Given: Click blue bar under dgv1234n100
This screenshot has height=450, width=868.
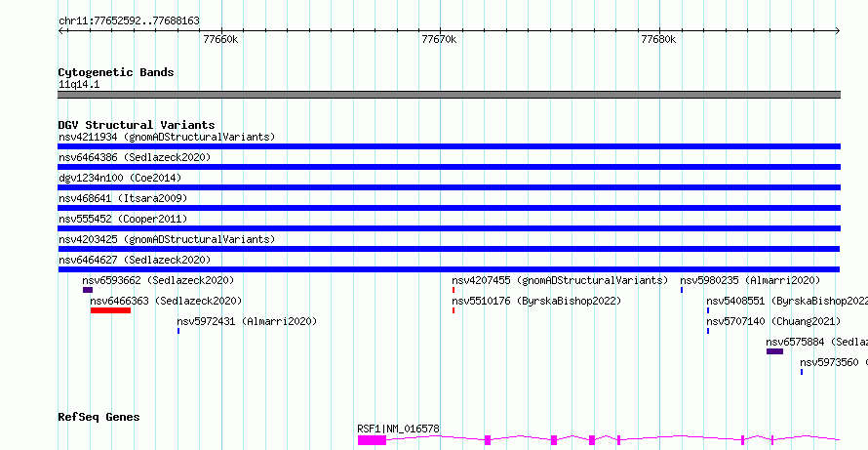Looking at the screenshot, I should point(449,187).
